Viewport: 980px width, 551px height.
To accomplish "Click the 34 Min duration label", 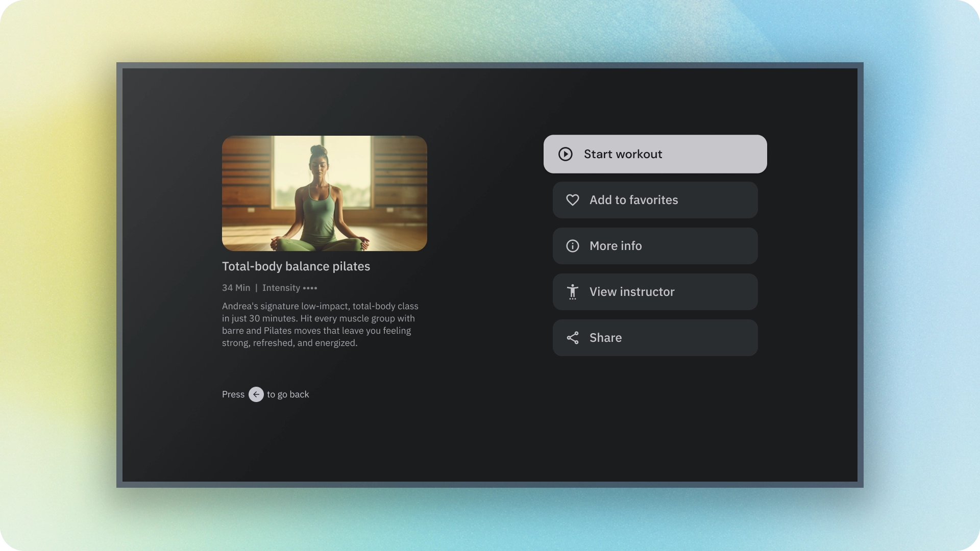I will click(236, 288).
